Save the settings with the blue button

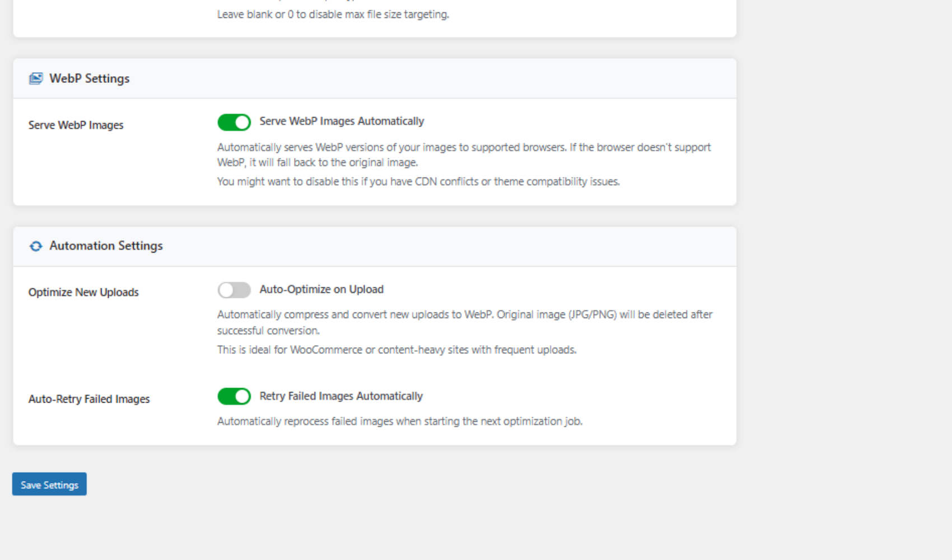pos(49,484)
